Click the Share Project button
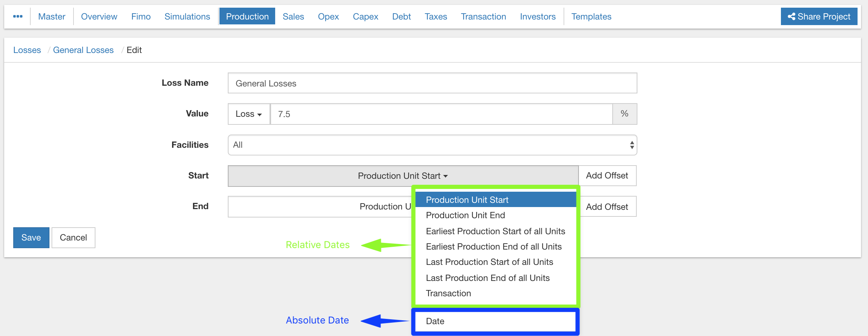 coord(819,16)
